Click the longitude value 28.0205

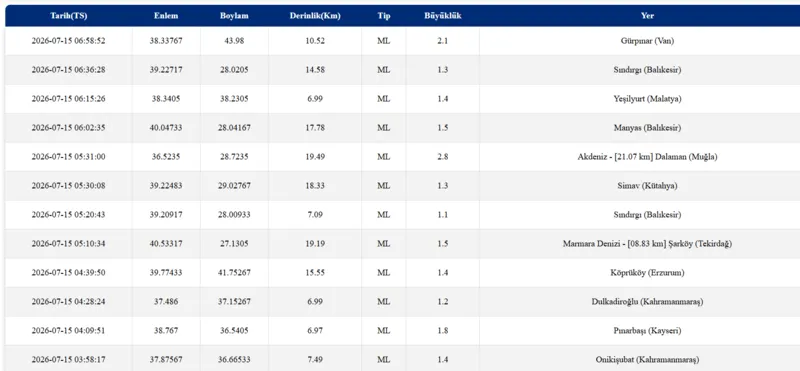click(234, 70)
